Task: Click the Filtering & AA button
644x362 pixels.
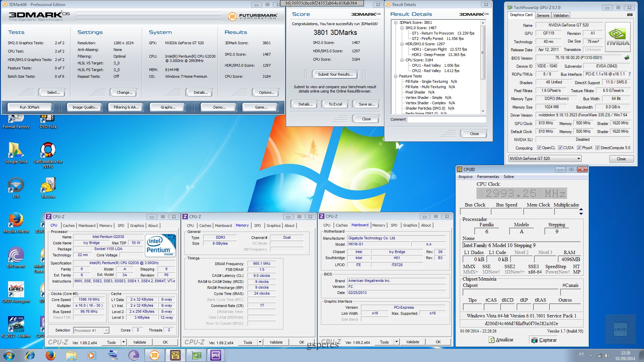Action: point(126,107)
